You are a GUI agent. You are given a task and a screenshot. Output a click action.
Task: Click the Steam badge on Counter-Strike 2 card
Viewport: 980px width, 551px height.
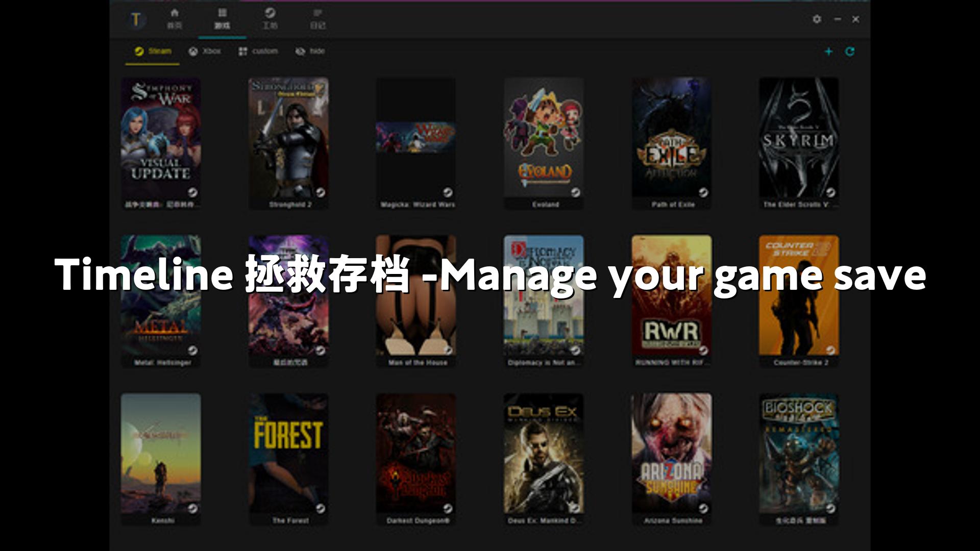(830, 350)
